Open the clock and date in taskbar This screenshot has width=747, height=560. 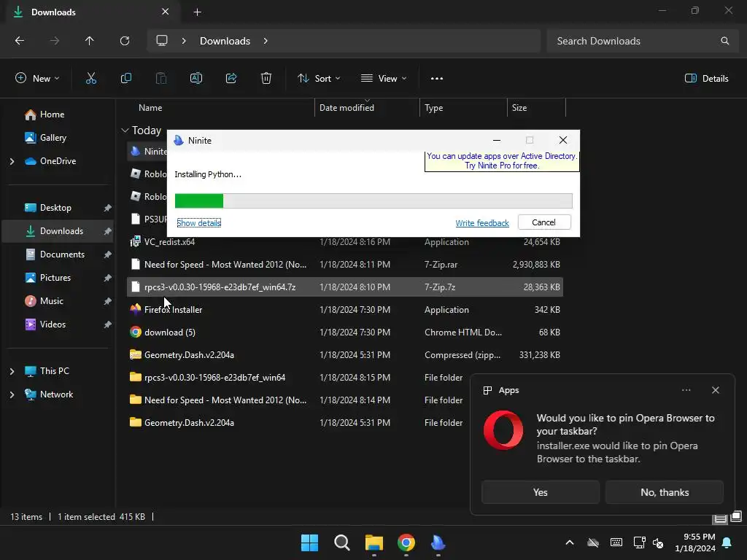pos(695,542)
